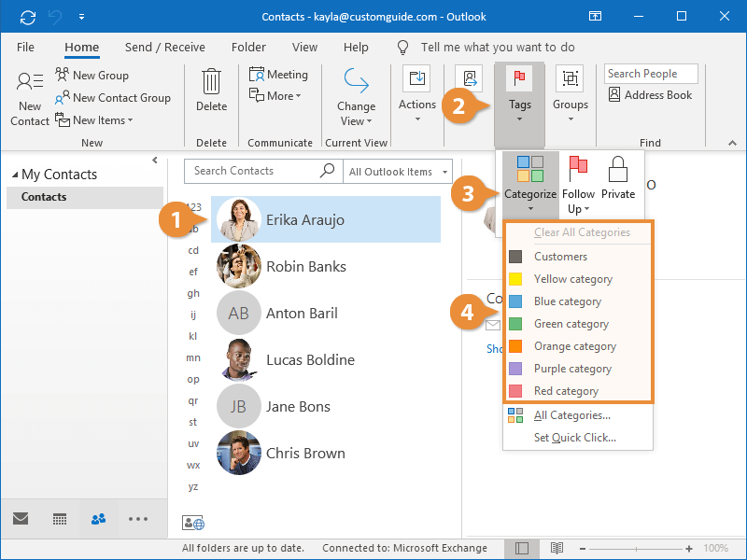Image resolution: width=747 pixels, height=560 pixels.
Task: Open the File tab
Action: click(25, 48)
